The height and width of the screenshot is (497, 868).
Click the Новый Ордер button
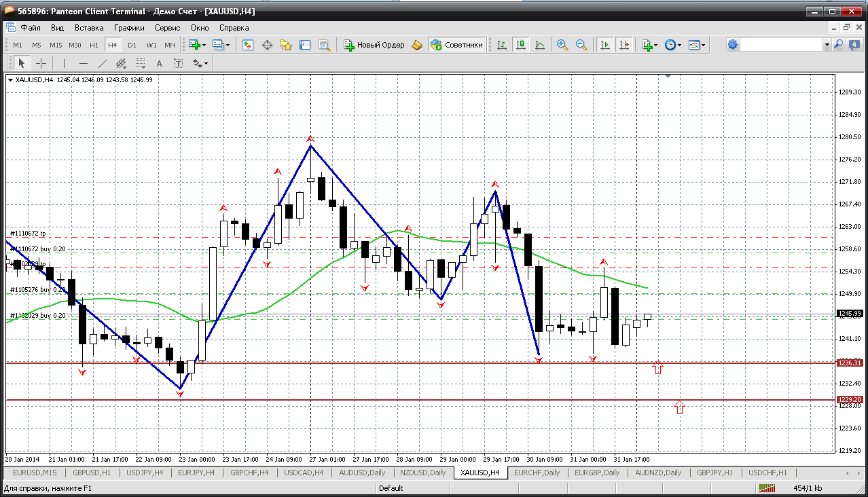pyautogui.click(x=374, y=45)
